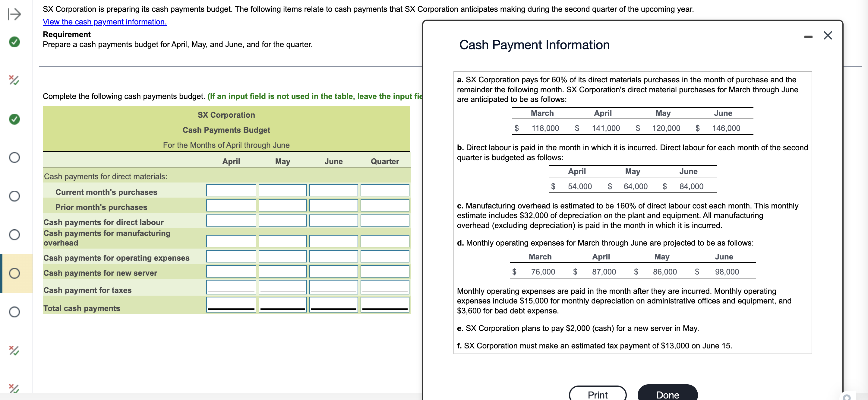Click the first partially correct status icon
Image resolution: width=868 pixels, height=400 pixels.
(14, 80)
